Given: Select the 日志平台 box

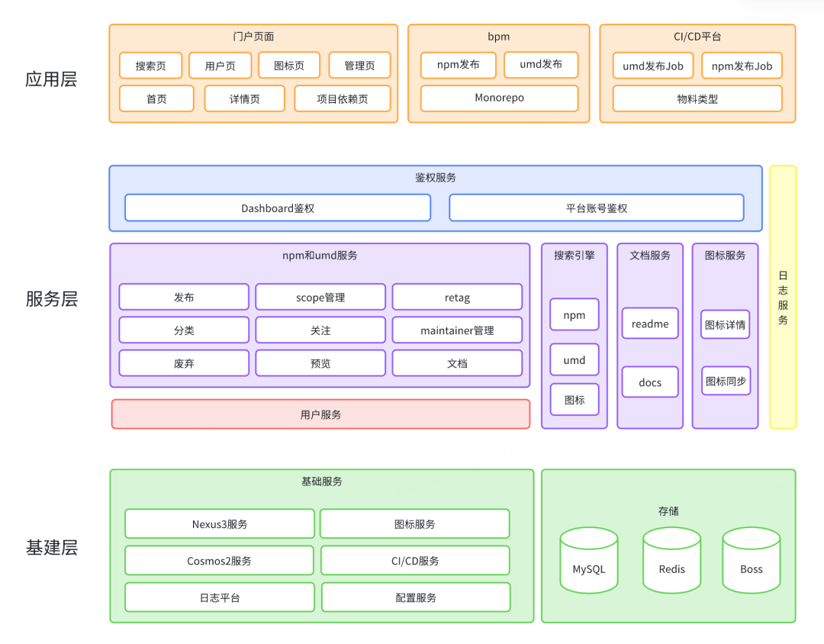Looking at the screenshot, I should [x=220, y=597].
